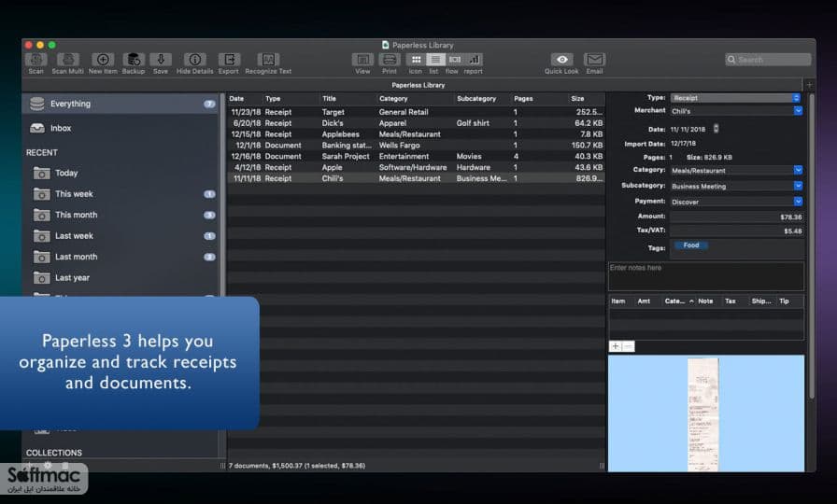Switch to flow view mode
Viewport: 837px width, 504px height.
coord(454,60)
